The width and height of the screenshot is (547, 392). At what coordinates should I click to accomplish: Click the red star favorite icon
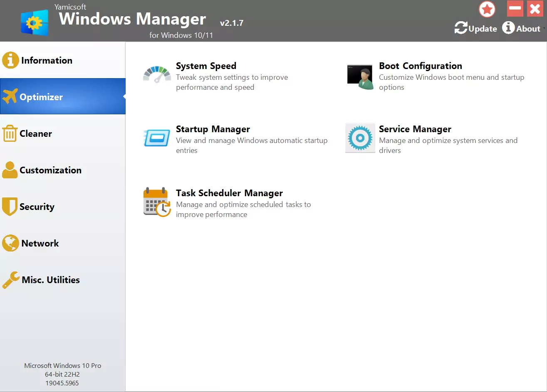pos(487,9)
